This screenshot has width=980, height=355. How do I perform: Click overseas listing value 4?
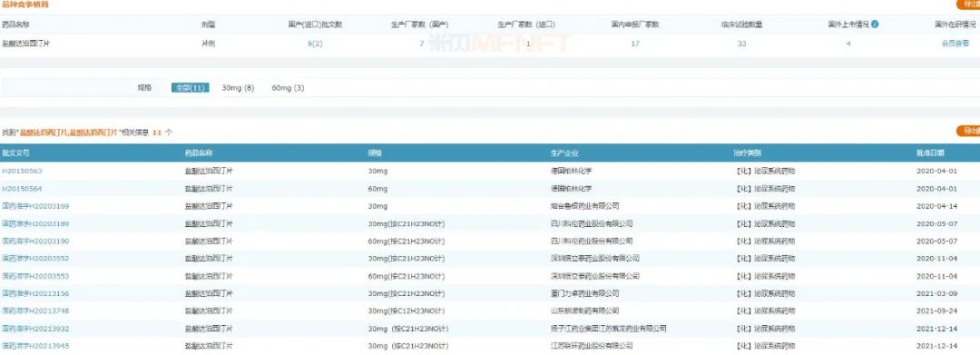(848, 44)
